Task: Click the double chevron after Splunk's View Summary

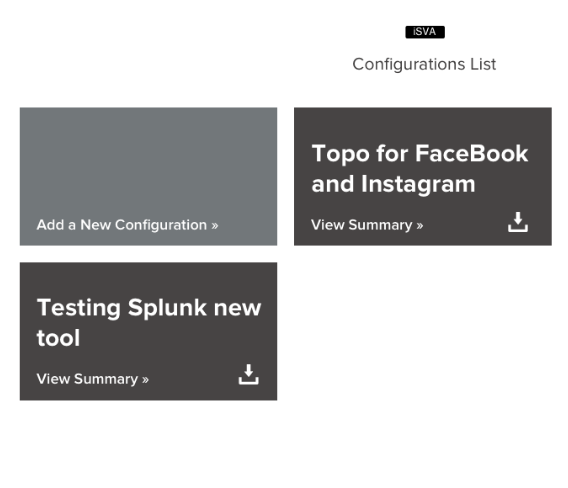Action: click(x=145, y=380)
